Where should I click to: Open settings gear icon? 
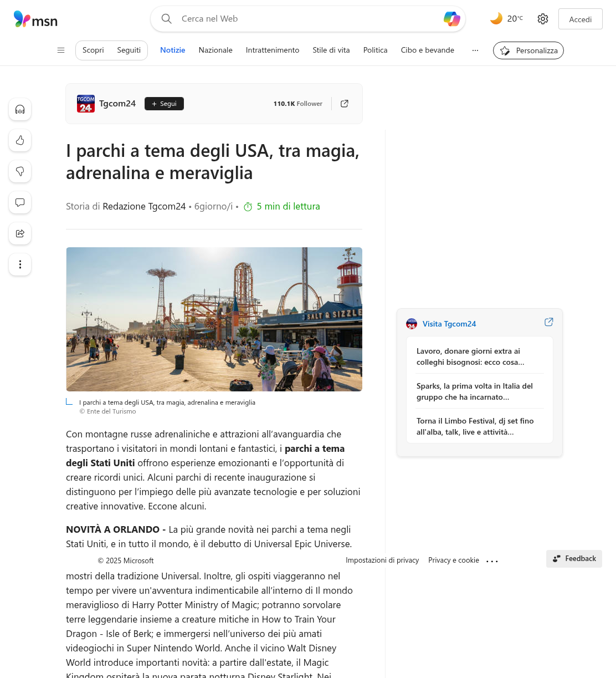pyautogui.click(x=543, y=19)
